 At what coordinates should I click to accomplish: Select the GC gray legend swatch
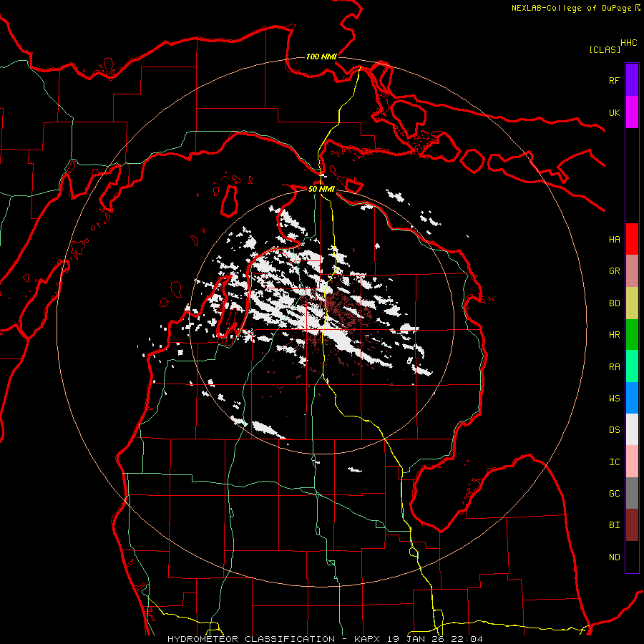pyautogui.click(x=632, y=493)
